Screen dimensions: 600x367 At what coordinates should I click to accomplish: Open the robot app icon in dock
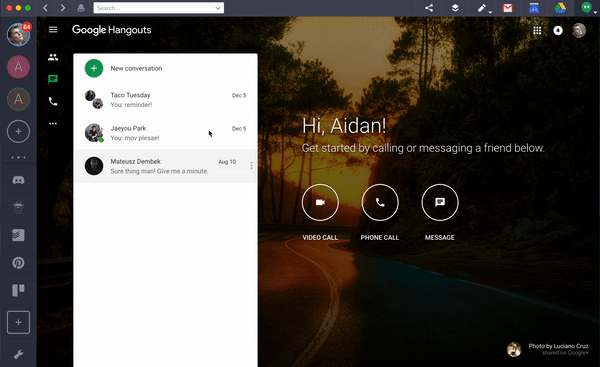click(x=18, y=207)
